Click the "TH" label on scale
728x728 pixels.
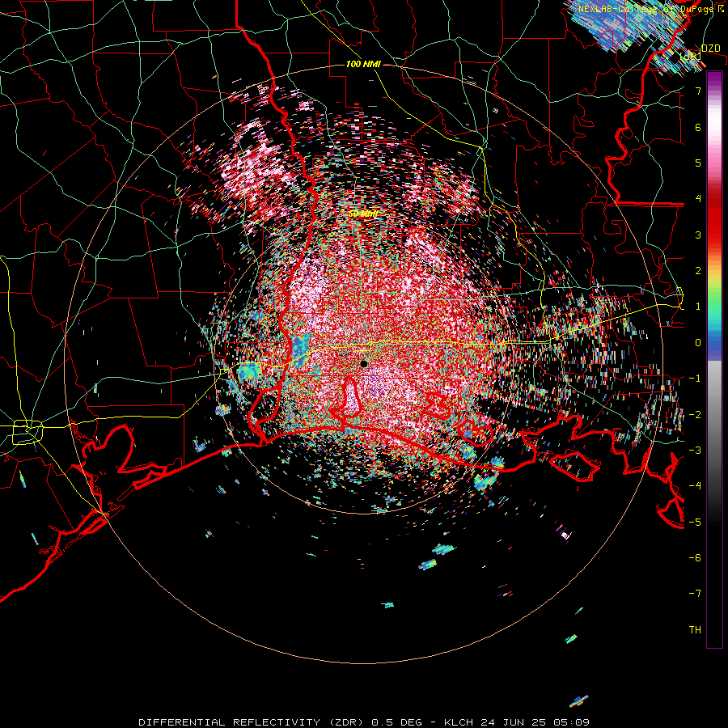(x=695, y=630)
